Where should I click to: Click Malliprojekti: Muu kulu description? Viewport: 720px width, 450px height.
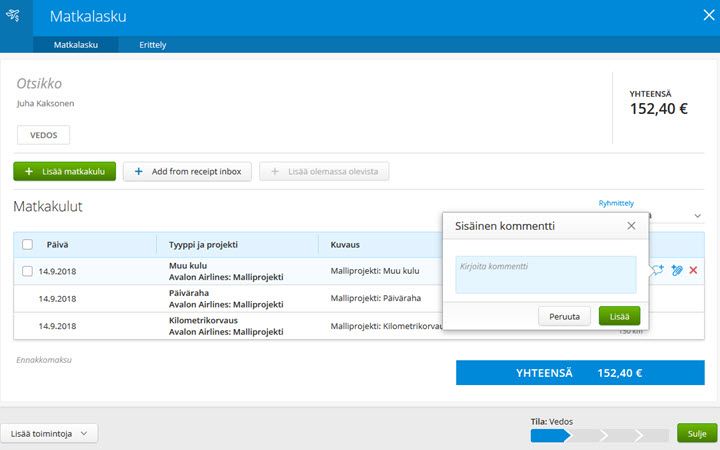[x=375, y=271]
